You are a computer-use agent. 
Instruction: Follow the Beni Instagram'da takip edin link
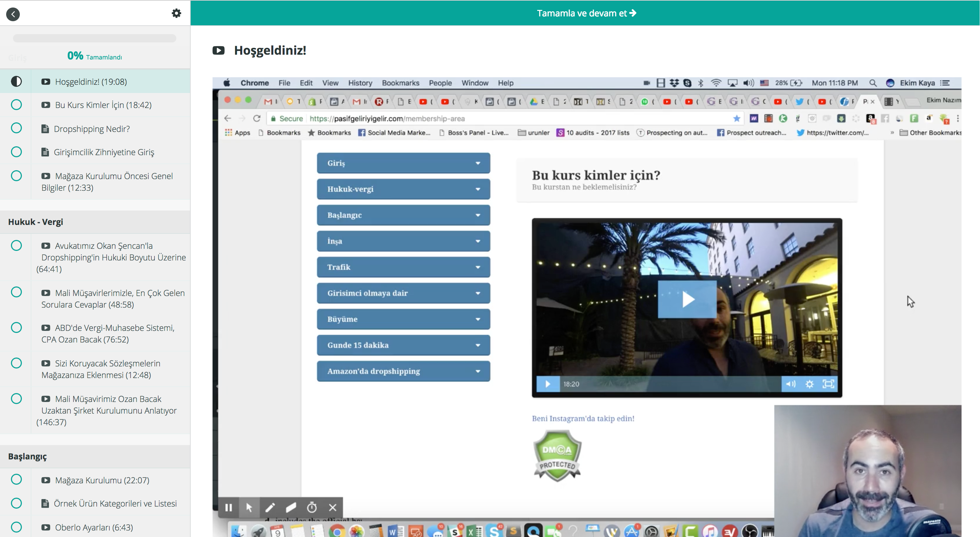click(583, 418)
